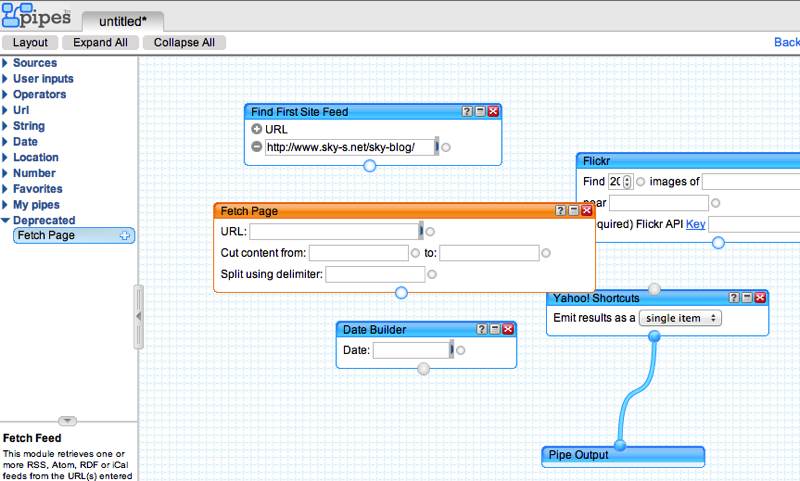The width and height of the screenshot is (800, 481).
Task: Minimize the Yahoo! Shortcuts module
Action: [x=747, y=297]
